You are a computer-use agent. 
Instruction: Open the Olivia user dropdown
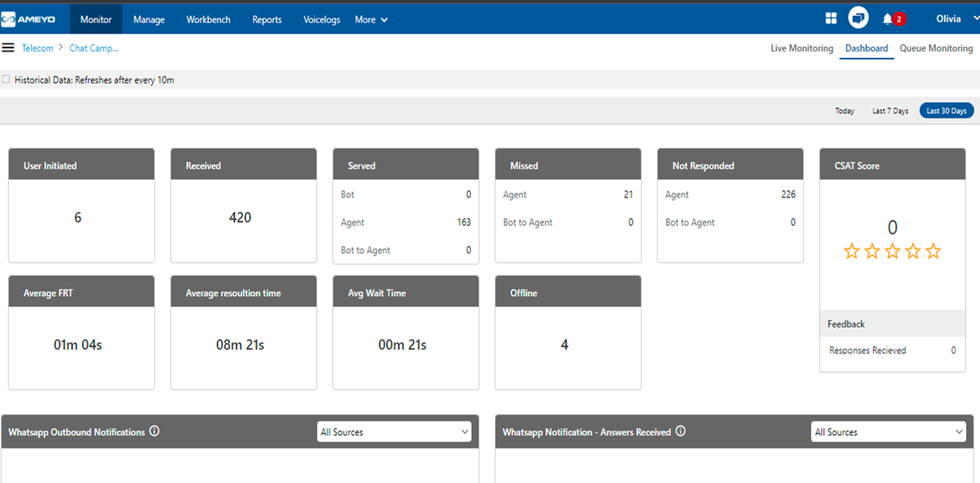[x=958, y=19]
